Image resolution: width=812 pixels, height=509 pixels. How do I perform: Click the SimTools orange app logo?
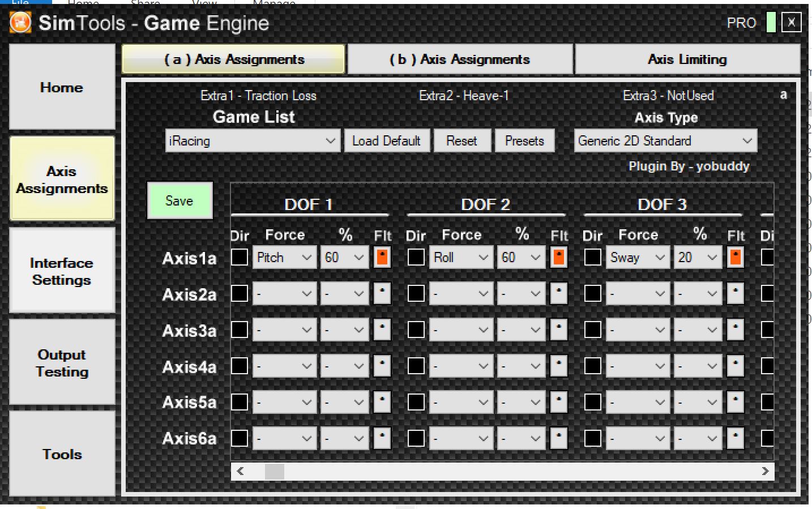(x=20, y=23)
